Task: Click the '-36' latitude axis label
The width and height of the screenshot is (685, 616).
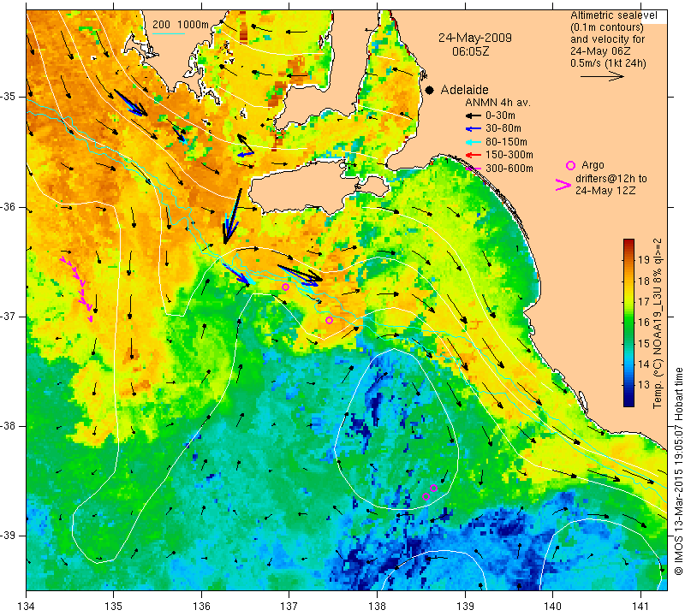Action: [8, 207]
